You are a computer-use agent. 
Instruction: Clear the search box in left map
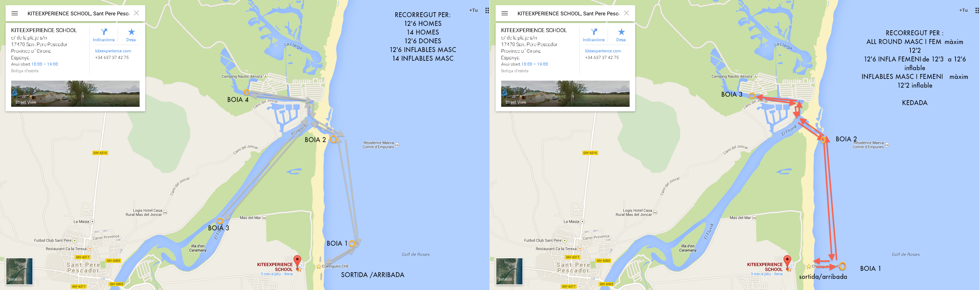[x=136, y=13]
